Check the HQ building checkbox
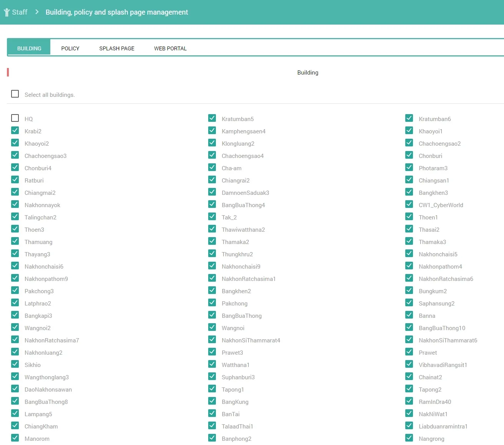This screenshot has height=445, width=504. [x=15, y=118]
